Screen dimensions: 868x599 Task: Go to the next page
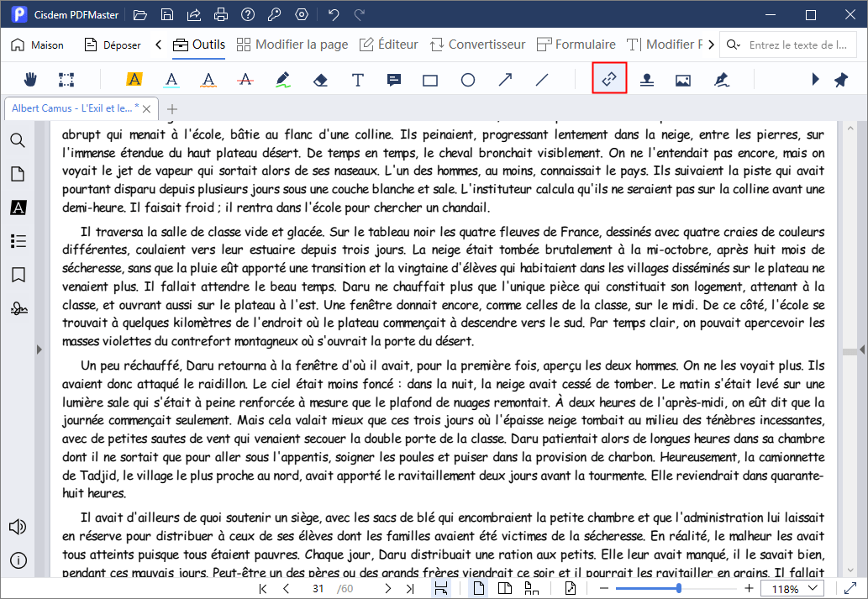[x=387, y=588]
